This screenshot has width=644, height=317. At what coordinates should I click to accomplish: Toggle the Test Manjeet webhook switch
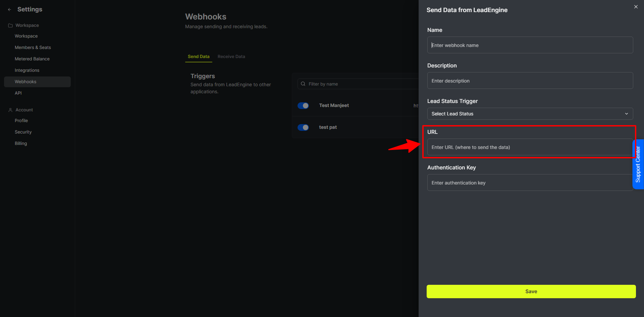click(303, 106)
